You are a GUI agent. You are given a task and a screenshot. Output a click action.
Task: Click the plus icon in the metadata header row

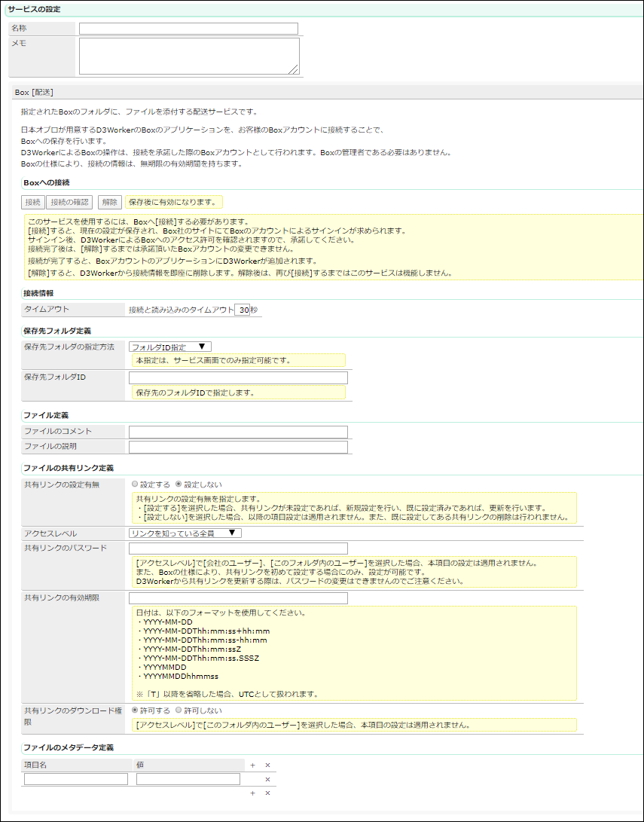click(253, 765)
